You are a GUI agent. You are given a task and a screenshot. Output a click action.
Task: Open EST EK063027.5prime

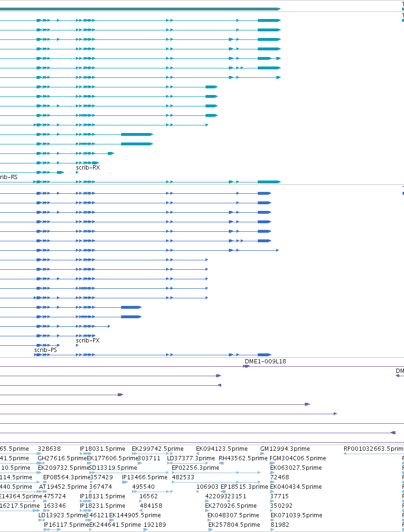[x=296, y=468]
